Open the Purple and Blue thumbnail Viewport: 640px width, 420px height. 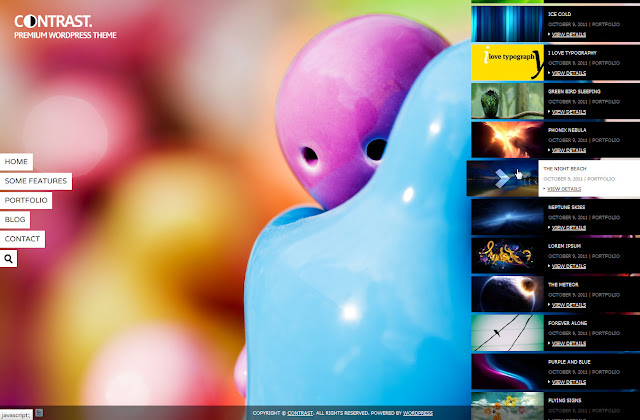coord(508,371)
